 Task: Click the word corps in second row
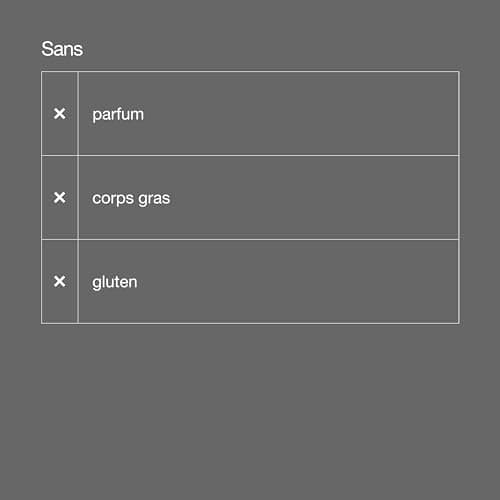click(x=113, y=200)
